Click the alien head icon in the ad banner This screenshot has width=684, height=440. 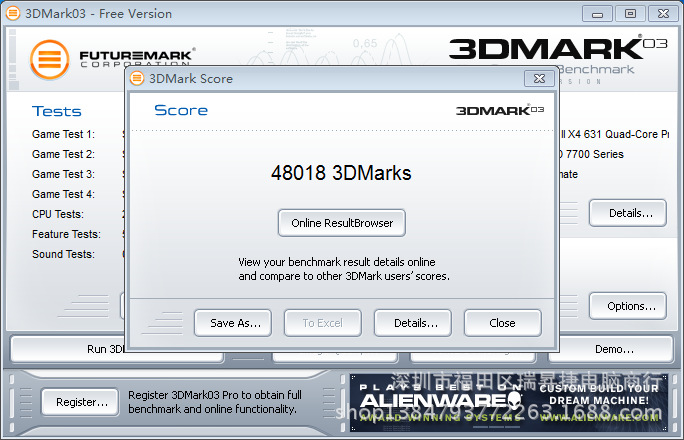[514, 400]
